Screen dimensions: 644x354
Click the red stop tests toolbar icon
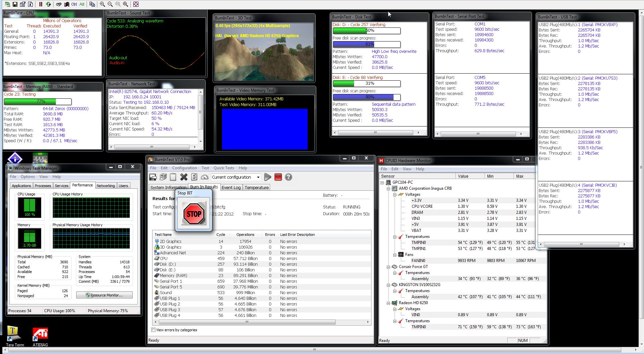pyautogui.click(x=278, y=177)
